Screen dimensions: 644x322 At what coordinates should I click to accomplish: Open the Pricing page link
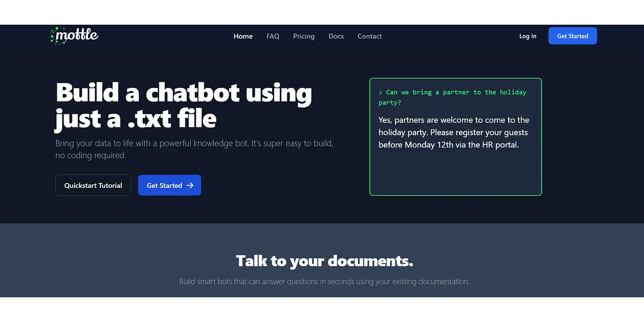tap(304, 36)
